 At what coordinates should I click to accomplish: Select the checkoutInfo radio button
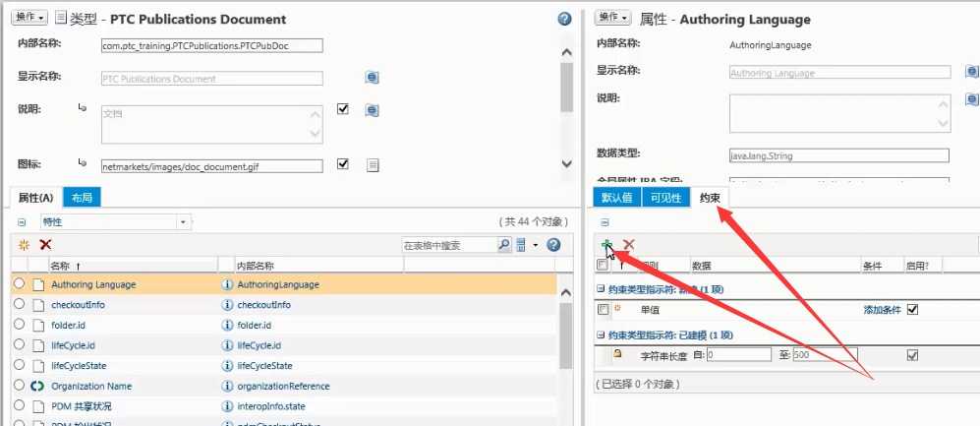point(19,304)
